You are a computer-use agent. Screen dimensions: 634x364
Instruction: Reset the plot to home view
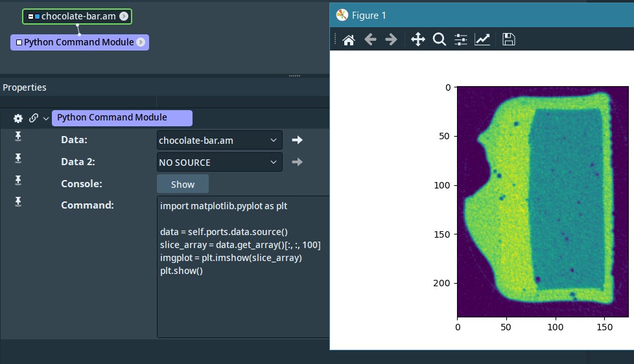click(x=349, y=40)
